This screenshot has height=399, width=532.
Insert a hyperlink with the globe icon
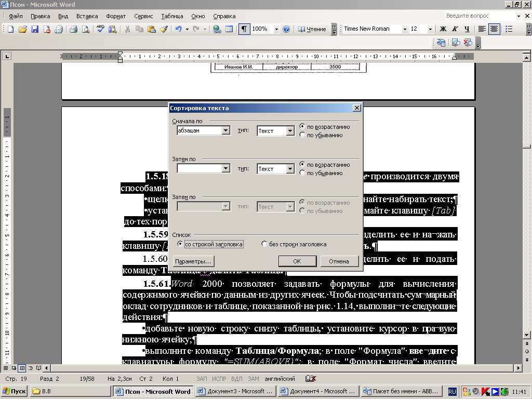(217, 29)
